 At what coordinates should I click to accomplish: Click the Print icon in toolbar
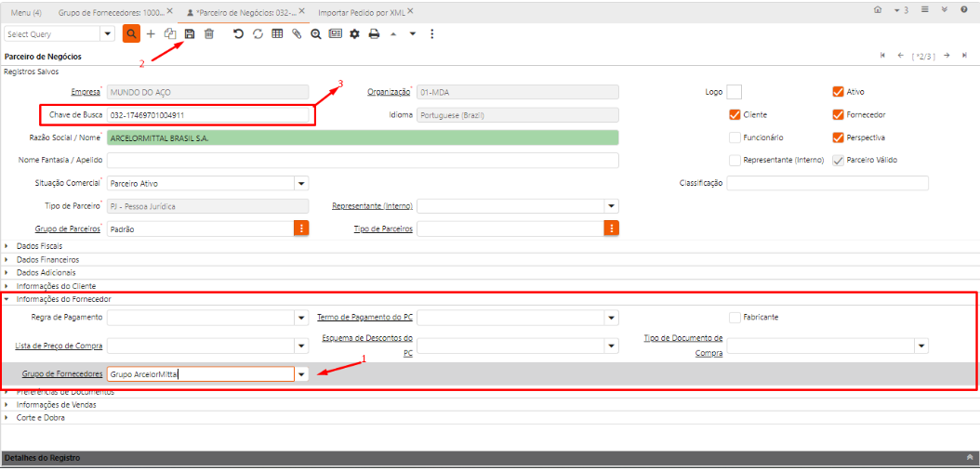point(374,33)
